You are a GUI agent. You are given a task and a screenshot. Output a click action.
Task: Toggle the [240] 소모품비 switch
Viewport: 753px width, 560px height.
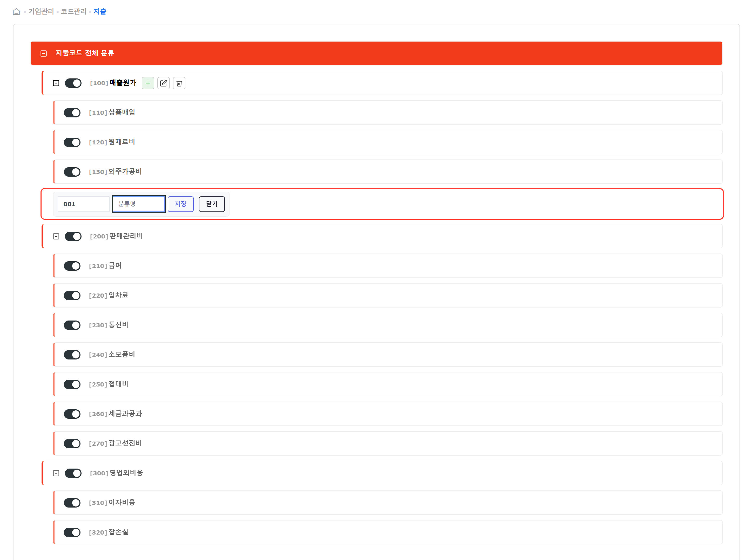(x=72, y=355)
